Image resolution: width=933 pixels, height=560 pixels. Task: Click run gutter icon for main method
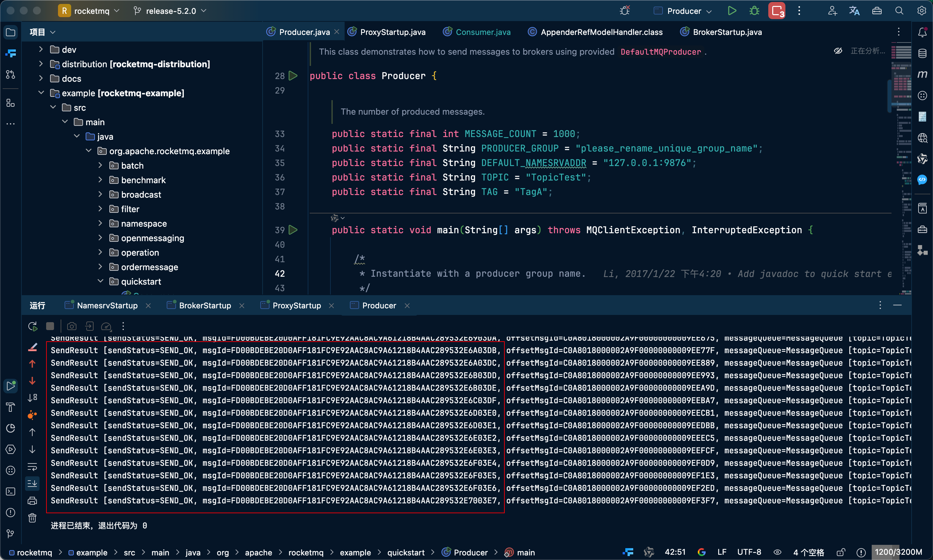click(293, 230)
